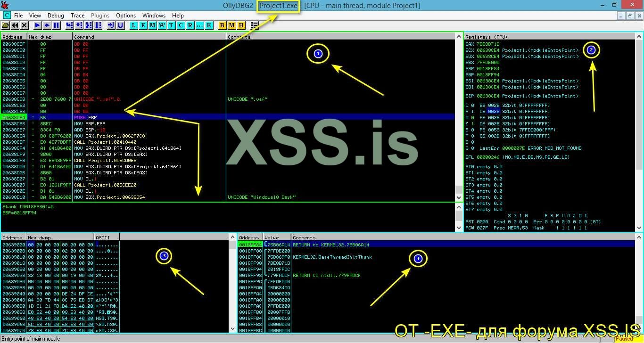Screen dimensions: 644x343
Task: Open Windows list with W icon
Action: [162, 25]
